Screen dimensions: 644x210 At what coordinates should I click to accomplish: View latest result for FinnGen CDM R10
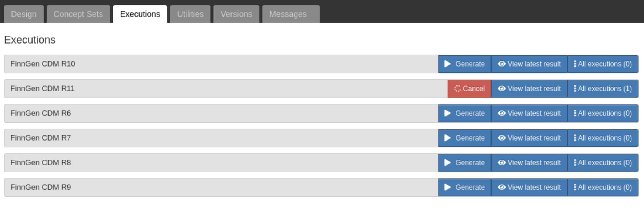click(529, 64)
